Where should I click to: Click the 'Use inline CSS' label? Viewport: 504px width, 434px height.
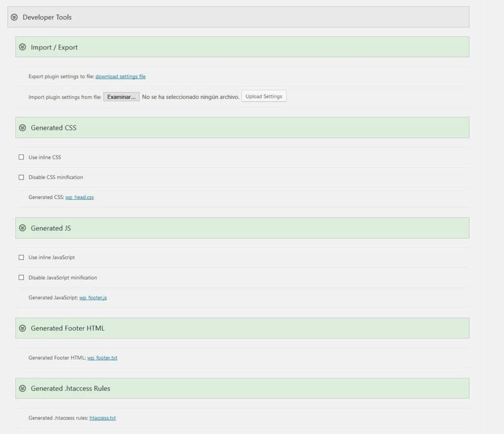(x=45, y=157)
